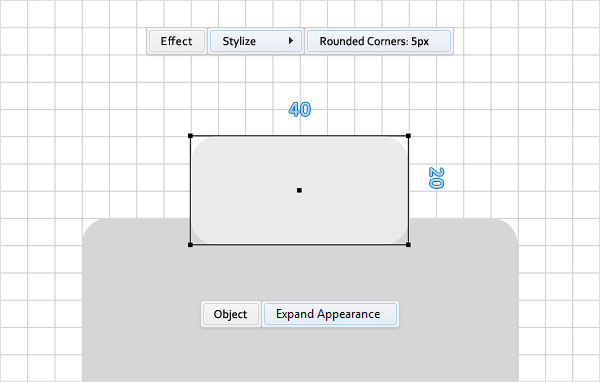Click the bounding box top edge

point(299,136)
